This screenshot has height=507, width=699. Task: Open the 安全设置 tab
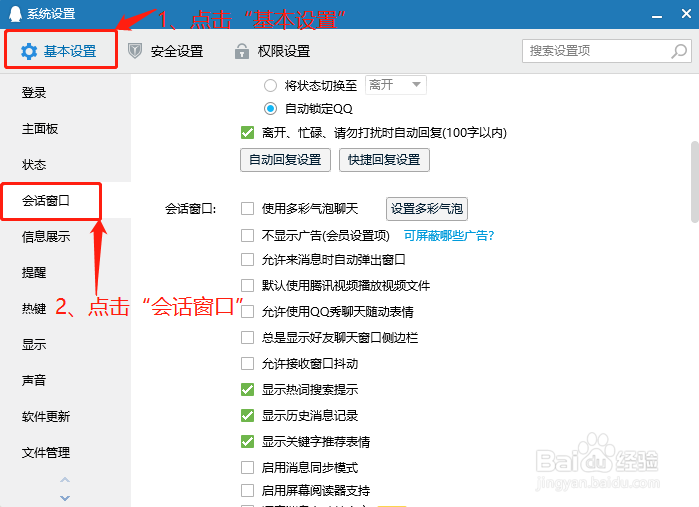[165, 51]
